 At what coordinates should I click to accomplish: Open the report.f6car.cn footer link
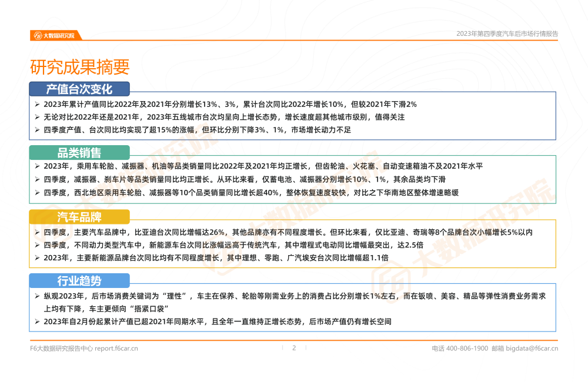pyautogui.click(x=116, y=349)
